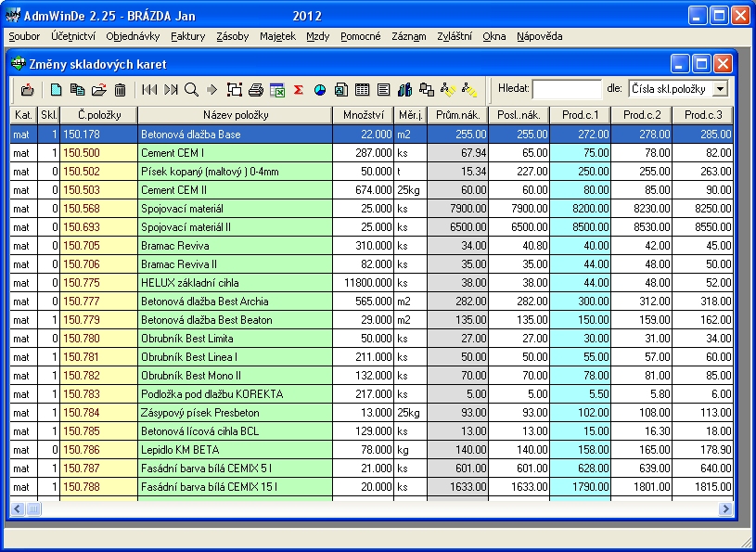Sort by the Prům.nák. column header
Viewport: 756px width, 552px height.
457,115
